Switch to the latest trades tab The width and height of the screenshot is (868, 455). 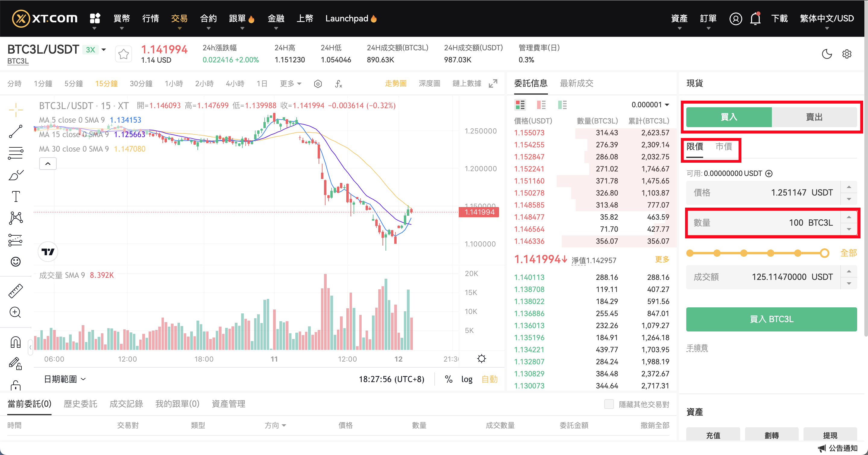pyautogui.click(x=577, y=83)
